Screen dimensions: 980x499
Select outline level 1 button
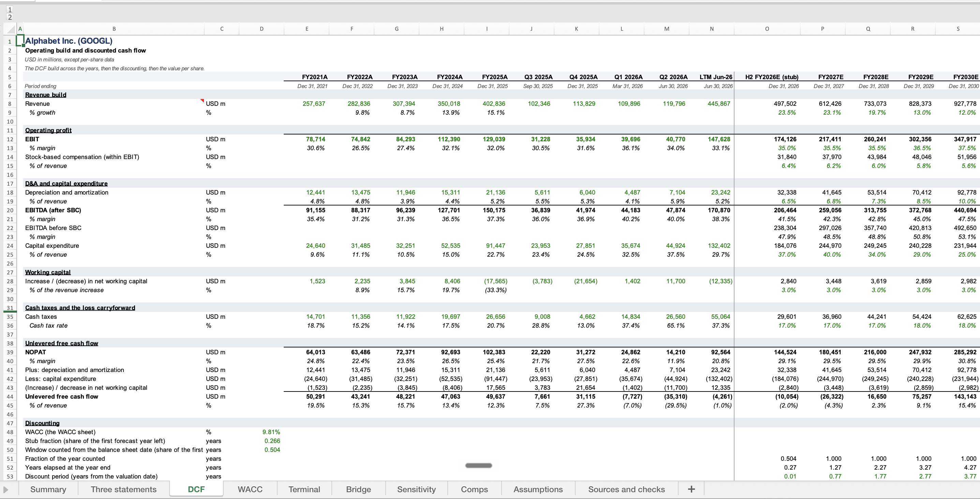[x=10, y=10]
